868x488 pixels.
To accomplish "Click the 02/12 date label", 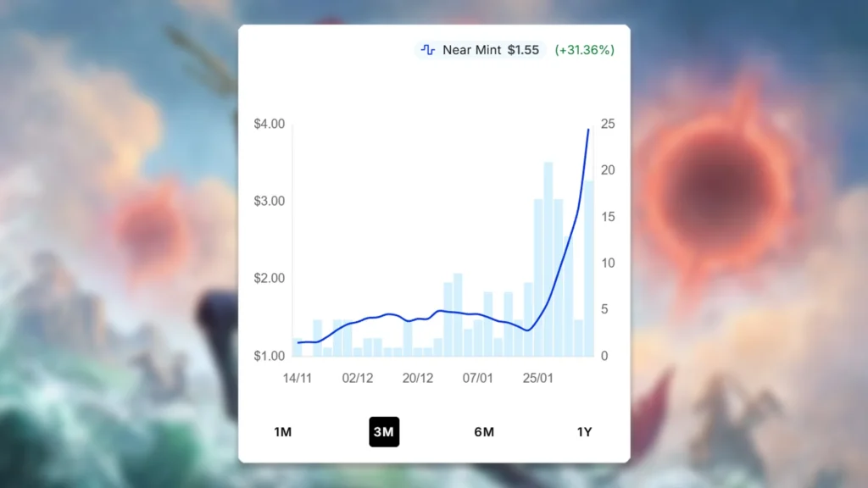I will point(357,379).
